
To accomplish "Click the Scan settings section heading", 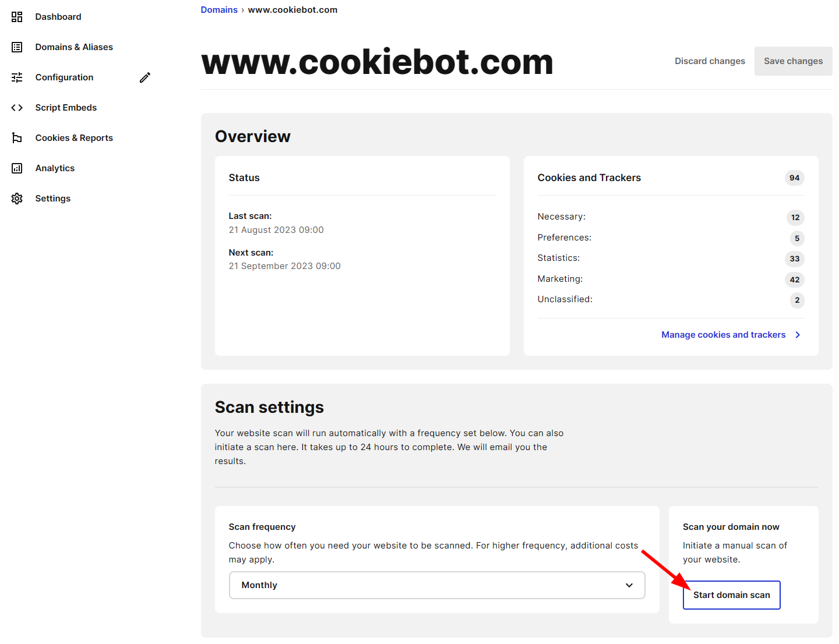I will [269, 408].
